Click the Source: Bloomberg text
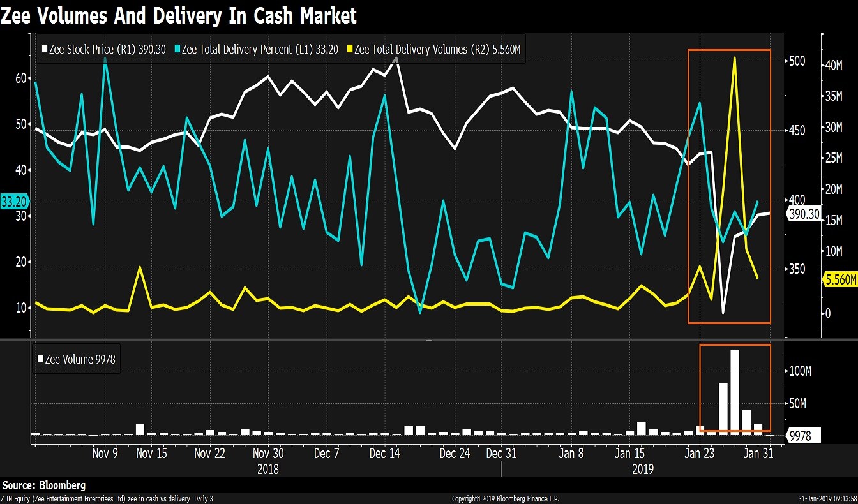This screenshot has height=504, width=858. [x=44, y=485]
